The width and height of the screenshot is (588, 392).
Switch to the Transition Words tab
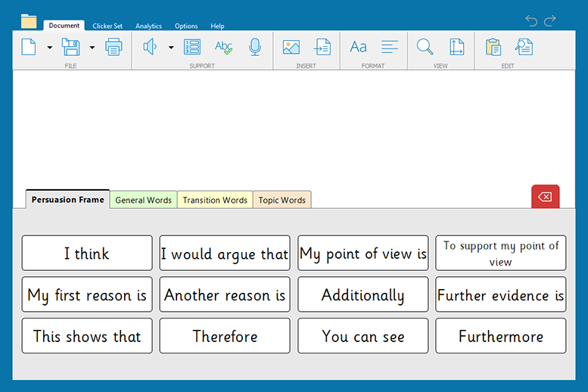(215, 200)
